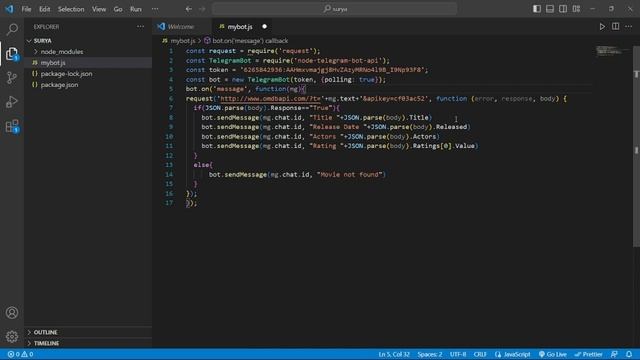
Task: Run the code with the play icon
Action: coord(602,27)
